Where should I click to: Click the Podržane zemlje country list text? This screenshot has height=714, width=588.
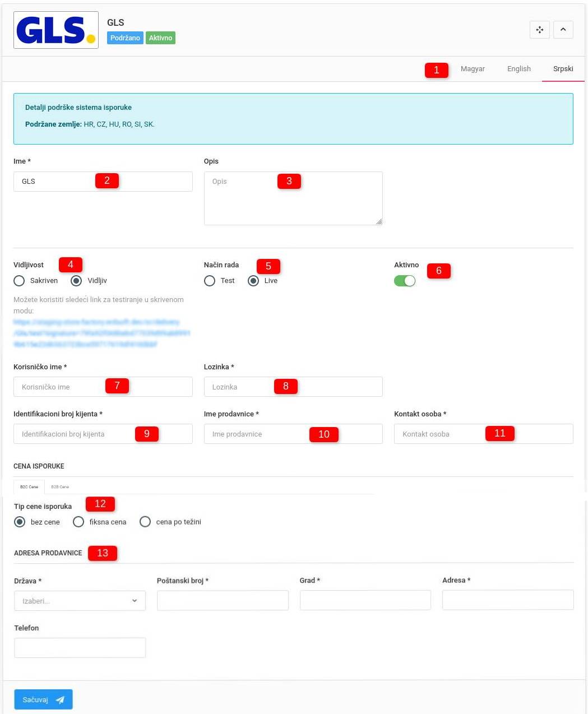[90, 124]
